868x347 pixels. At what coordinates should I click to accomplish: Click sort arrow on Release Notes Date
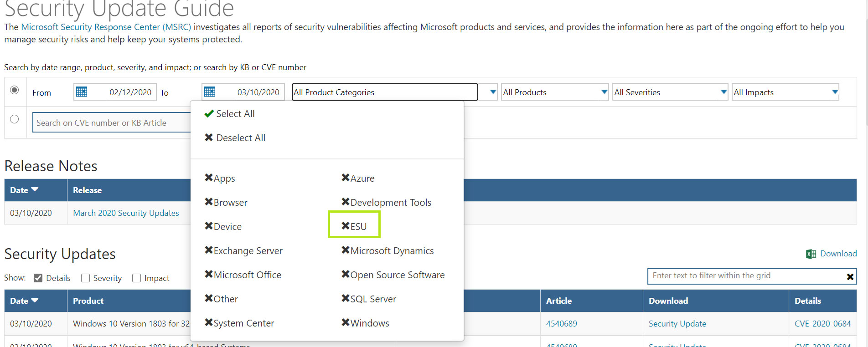(35, 189)
